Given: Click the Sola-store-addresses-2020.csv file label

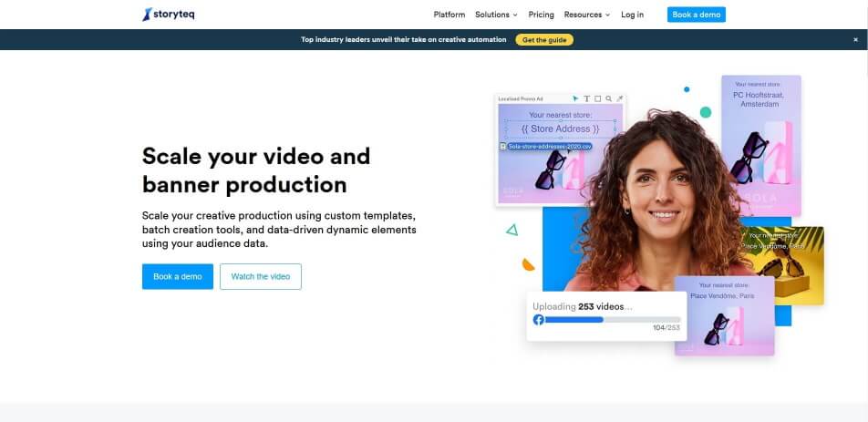Looking at the screenshot, I should [x=550, y=147].
